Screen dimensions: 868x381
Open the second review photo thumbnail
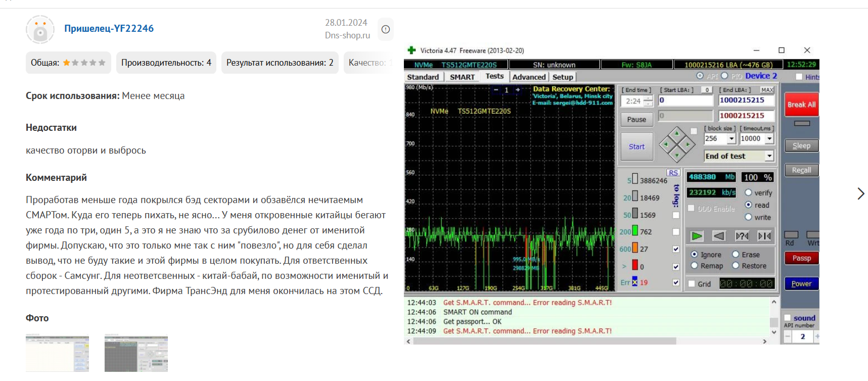click(136, 354)
